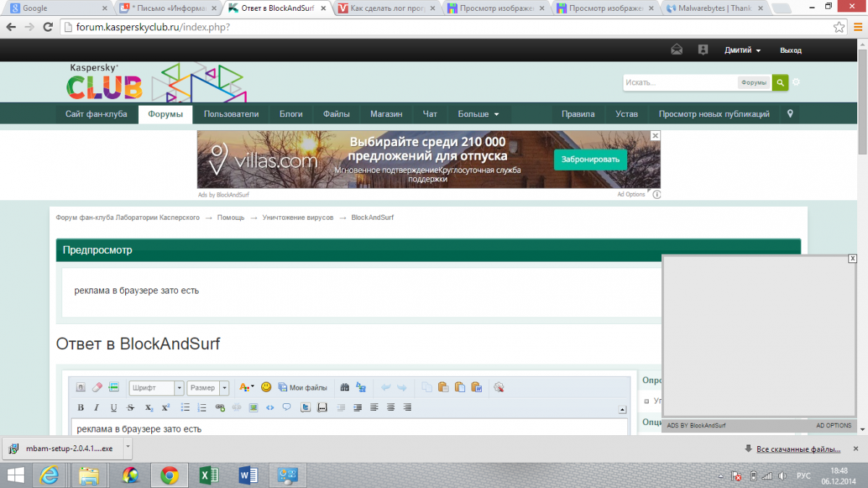This screenshot has height=488, width=868.
Task: Bookmark page with the star icon
Action: 839,27
